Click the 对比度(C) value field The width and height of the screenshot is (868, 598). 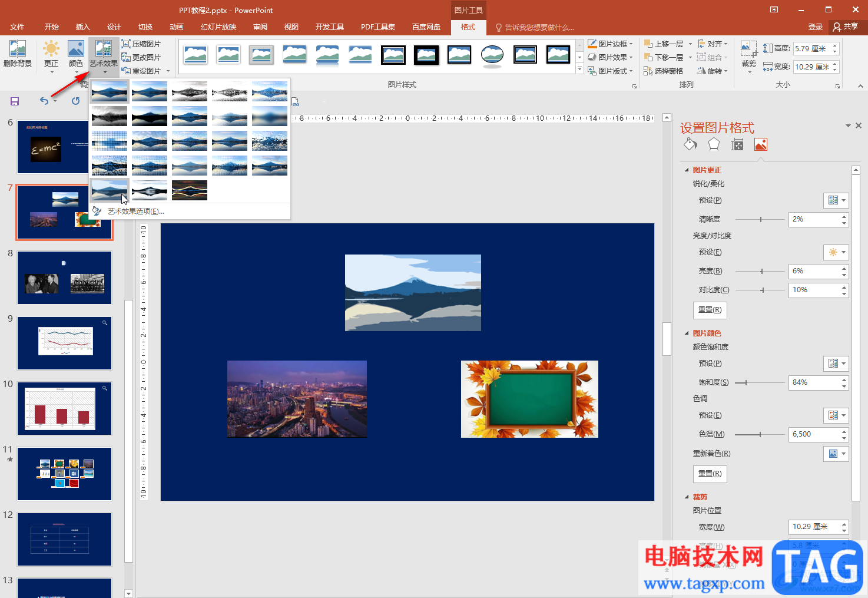click(814, 290)
